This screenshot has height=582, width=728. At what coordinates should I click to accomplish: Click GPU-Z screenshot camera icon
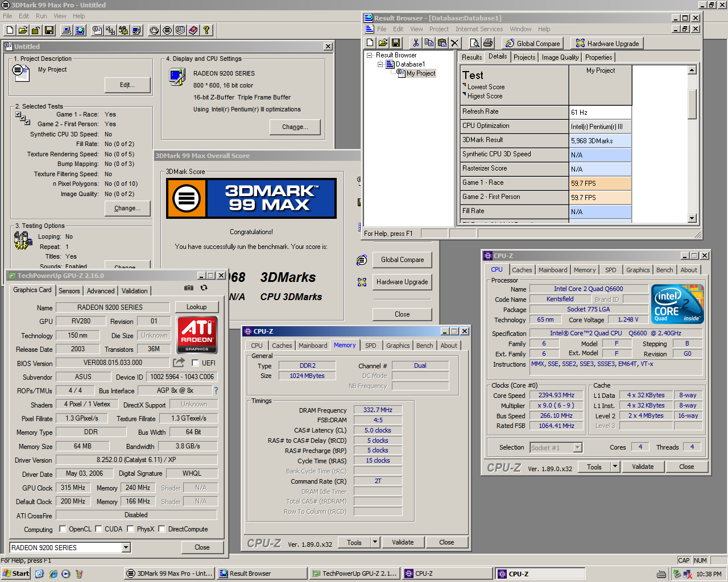click(x=189, y=288)
